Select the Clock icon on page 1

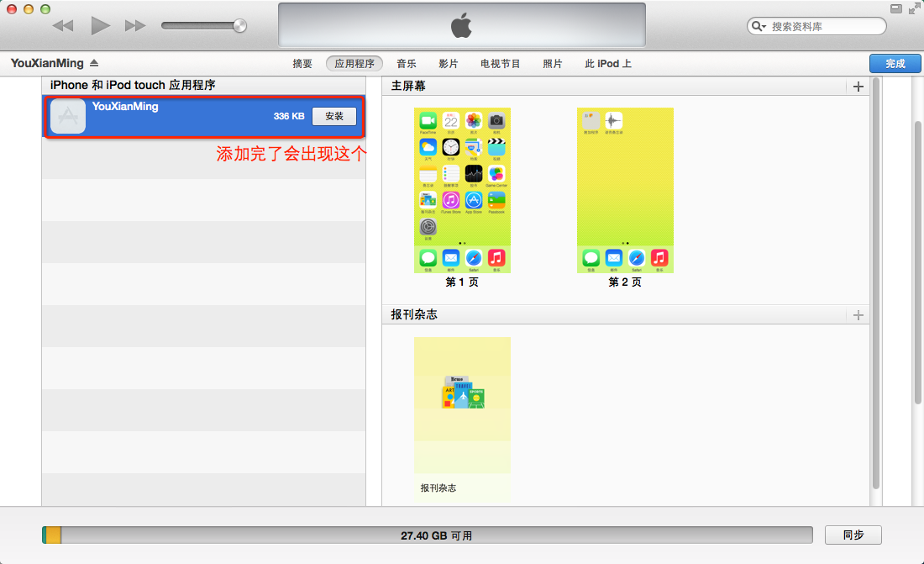click(451, 147)
